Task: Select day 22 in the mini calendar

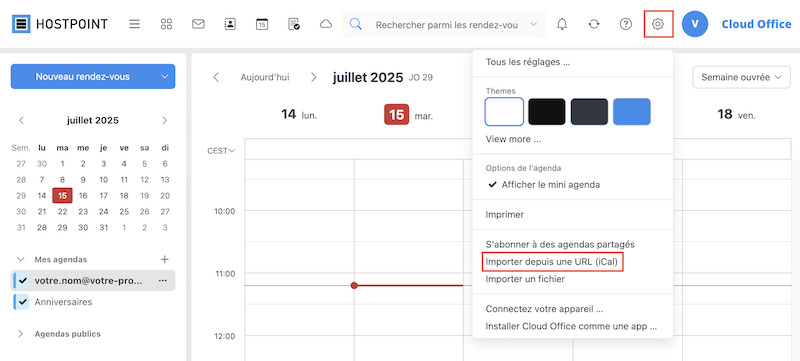Action: click(x=62, y=212)
